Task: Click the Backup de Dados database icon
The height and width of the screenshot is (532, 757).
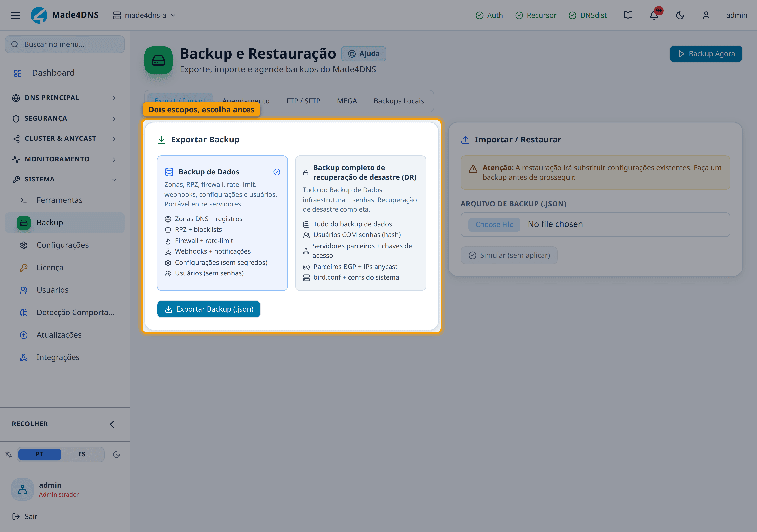Action: pyautogui.click(x=169, y=172)
